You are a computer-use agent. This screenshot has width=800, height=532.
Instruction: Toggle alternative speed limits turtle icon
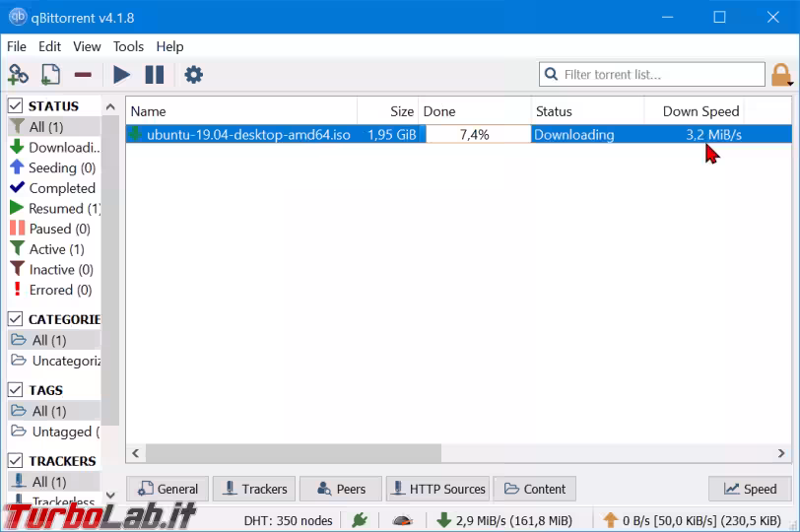(403, 520)
